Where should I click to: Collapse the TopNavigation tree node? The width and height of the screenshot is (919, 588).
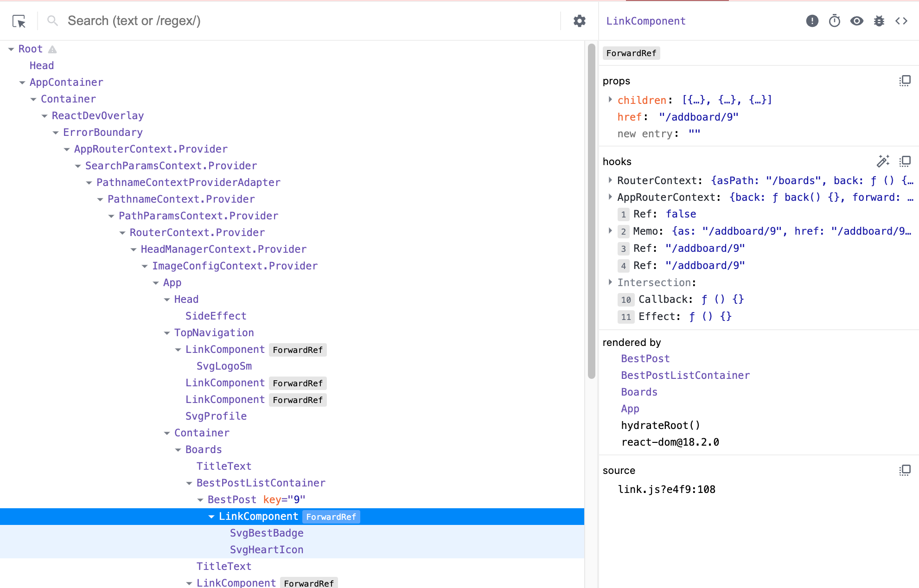167,333
